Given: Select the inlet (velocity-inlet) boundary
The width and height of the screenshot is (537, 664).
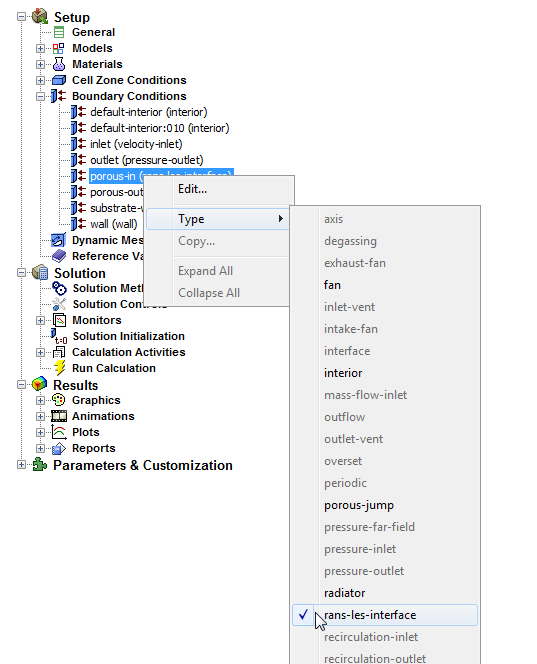Looking at the screenshot, I should 136,144.
